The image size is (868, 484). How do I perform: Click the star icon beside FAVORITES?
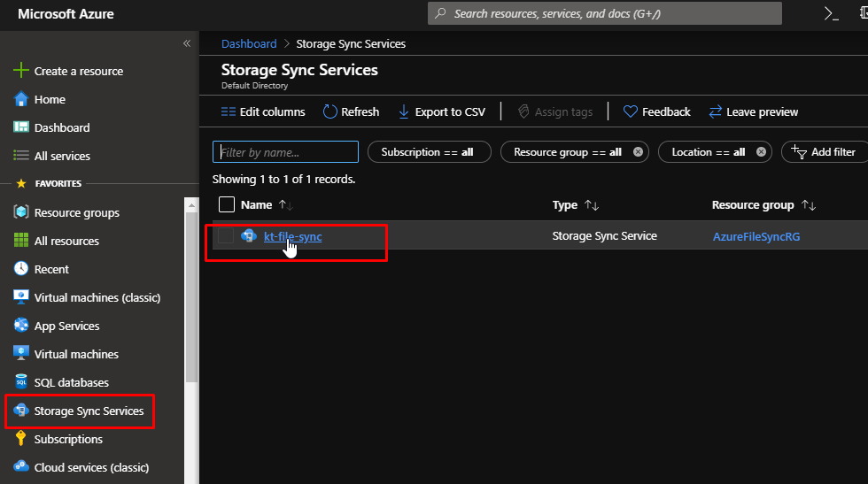point(21,183)
